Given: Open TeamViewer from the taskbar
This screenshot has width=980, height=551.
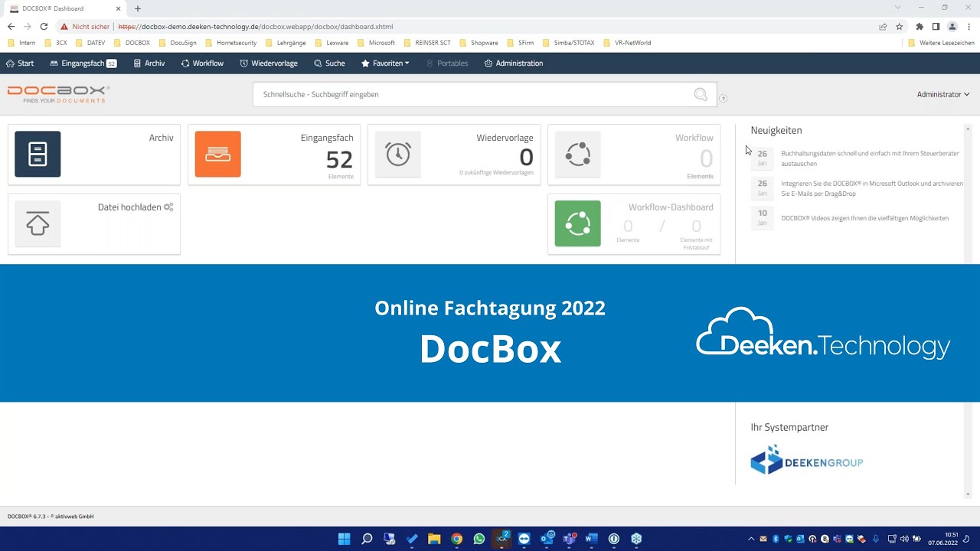Looking at the screenshot, I should (x=524, y=539).
